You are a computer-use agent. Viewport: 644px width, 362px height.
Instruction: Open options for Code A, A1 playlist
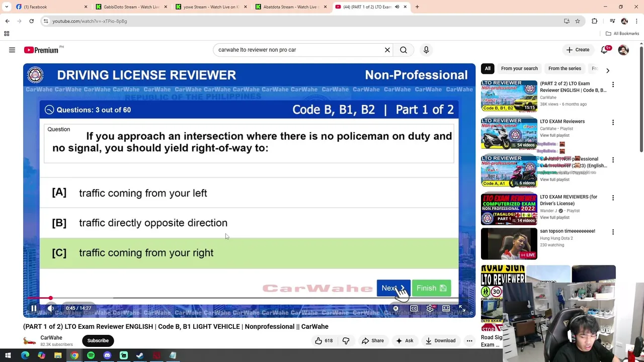[x=613, y=160]
